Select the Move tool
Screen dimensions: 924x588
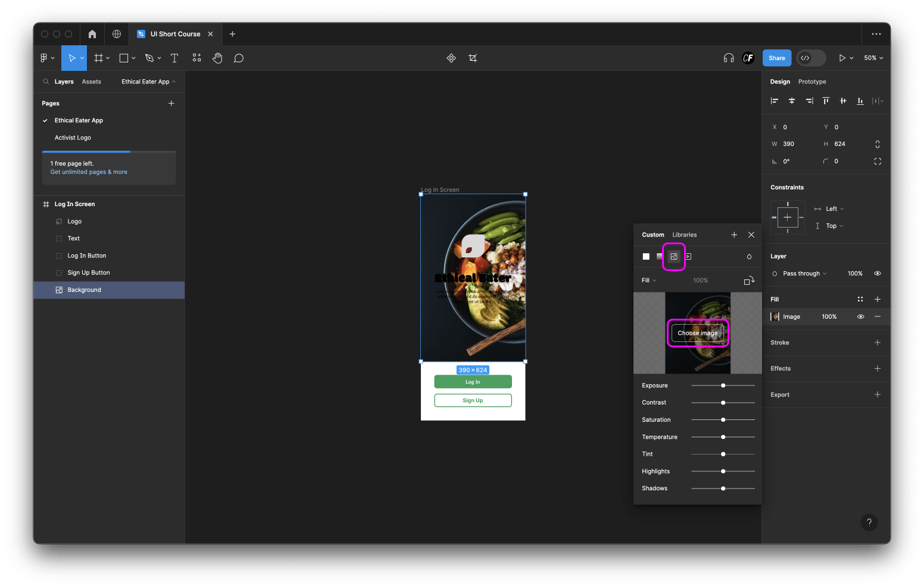[x=71, y=58]
